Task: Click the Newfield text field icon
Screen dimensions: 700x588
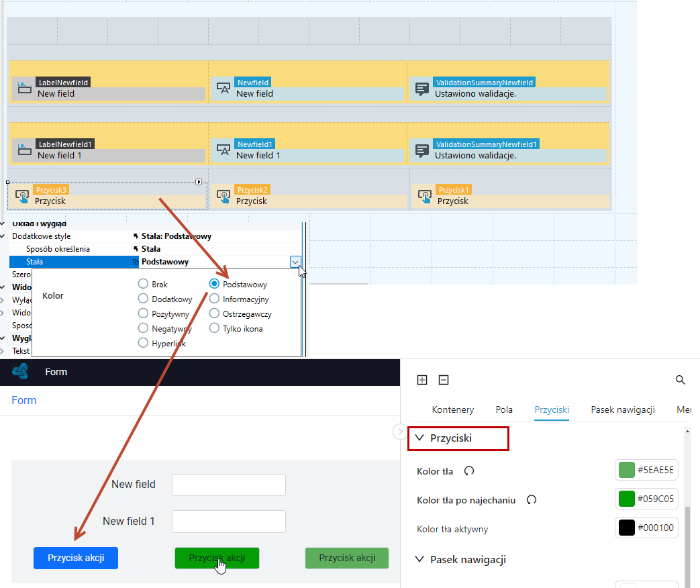Action: coord(223,87)
